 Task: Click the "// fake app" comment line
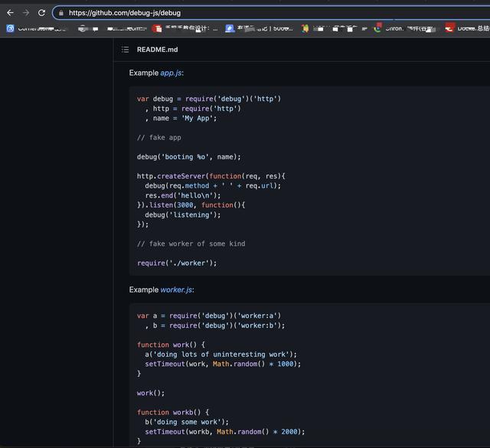pyautogui.click(x=158, y=138)
